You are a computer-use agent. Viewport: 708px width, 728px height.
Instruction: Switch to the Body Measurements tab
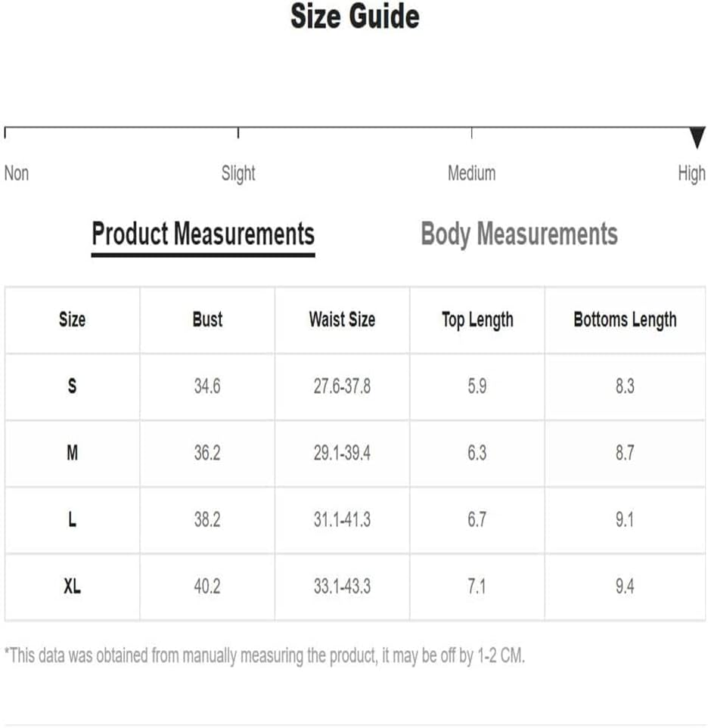click(x=519, y=234)
